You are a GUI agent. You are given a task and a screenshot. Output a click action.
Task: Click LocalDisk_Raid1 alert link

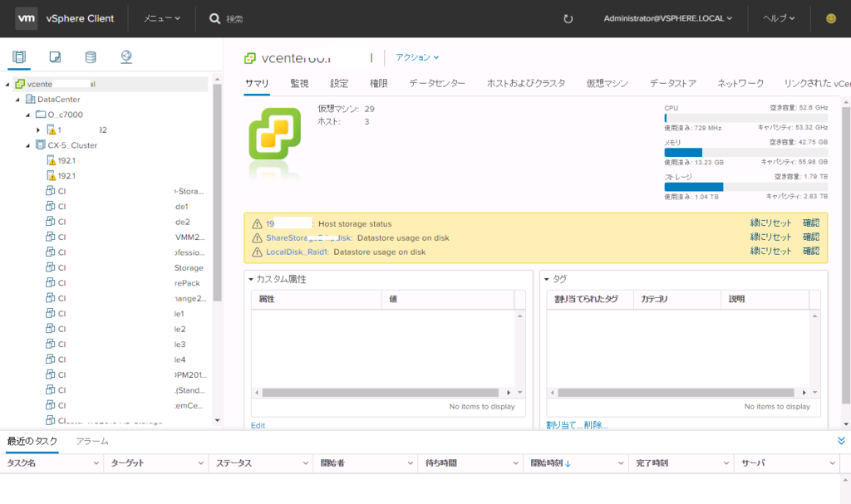click(x=297, y=252)
